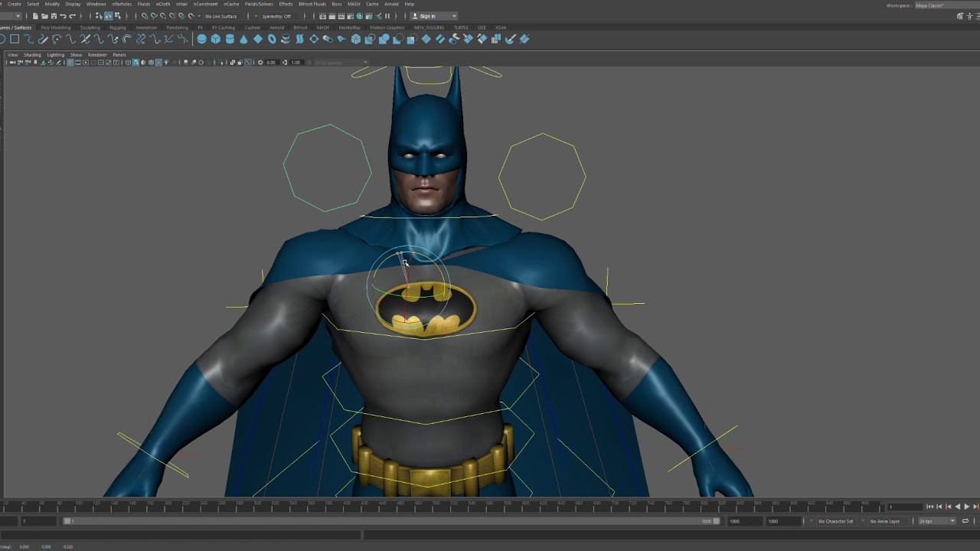Create a polygon cube from the shelf
This screenshot has width=980, height=551.
pyautogui.click(x=214, y=39)
